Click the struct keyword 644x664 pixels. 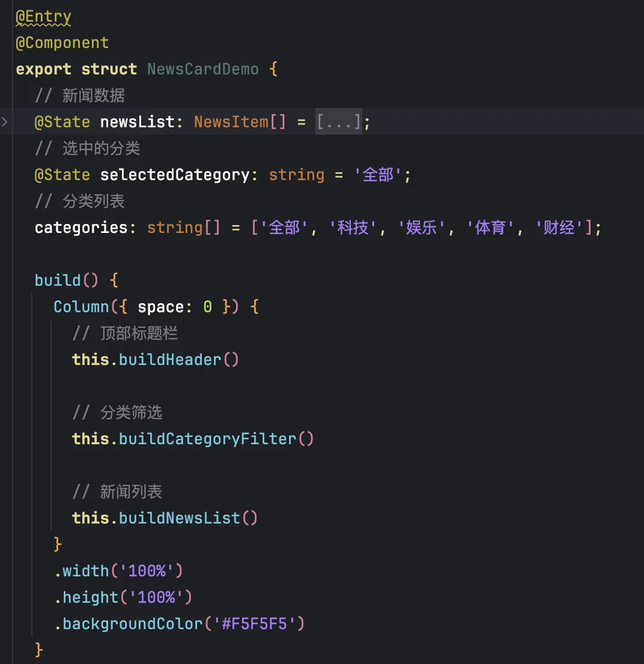pos(109,69)
